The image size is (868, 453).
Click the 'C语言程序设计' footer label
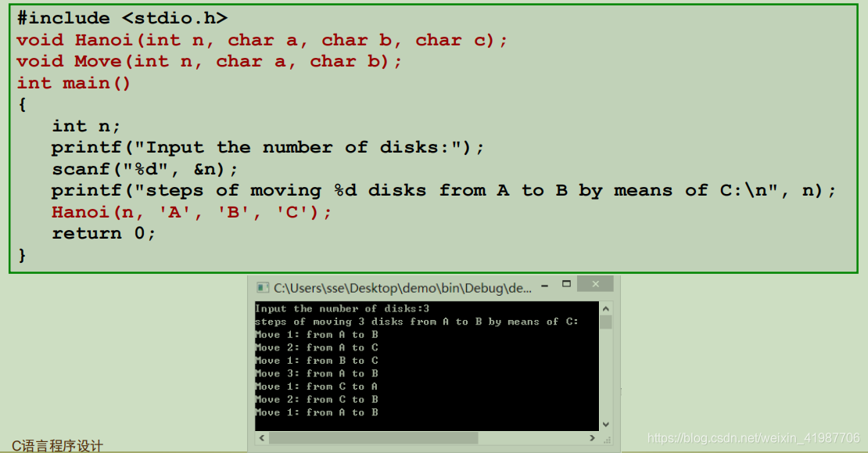[58, 446]
